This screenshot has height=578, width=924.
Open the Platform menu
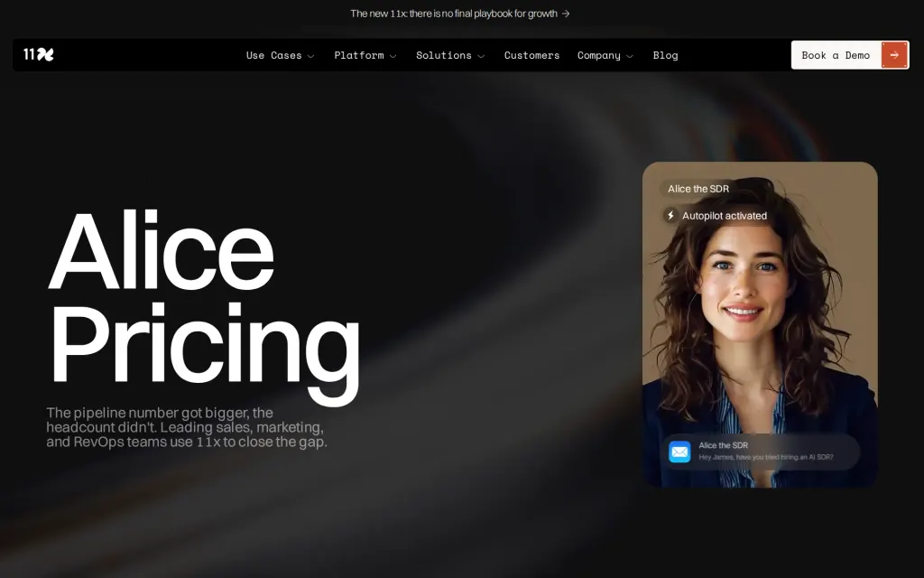[365, 55]
